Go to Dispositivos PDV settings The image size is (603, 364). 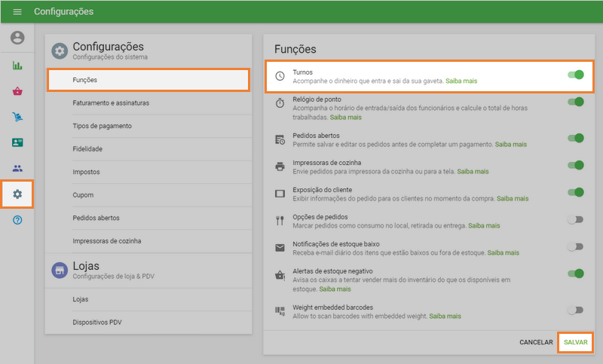(97, 322)
